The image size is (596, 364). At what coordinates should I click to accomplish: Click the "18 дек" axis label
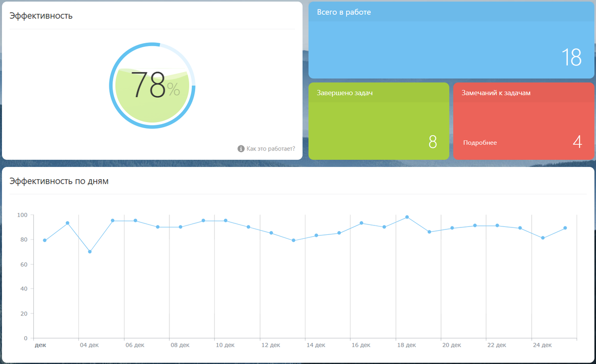406,345
